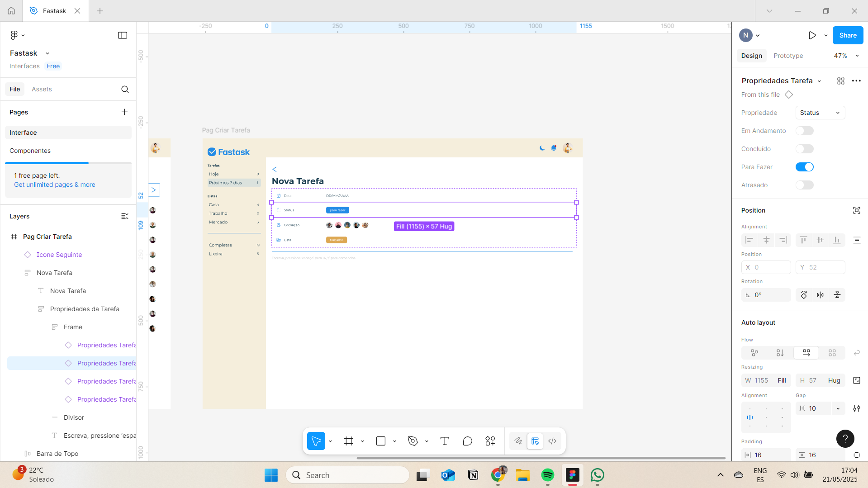Click the orange trabalho list tag
The width and height of the screenshot is (868, 488).
(337, 240)
